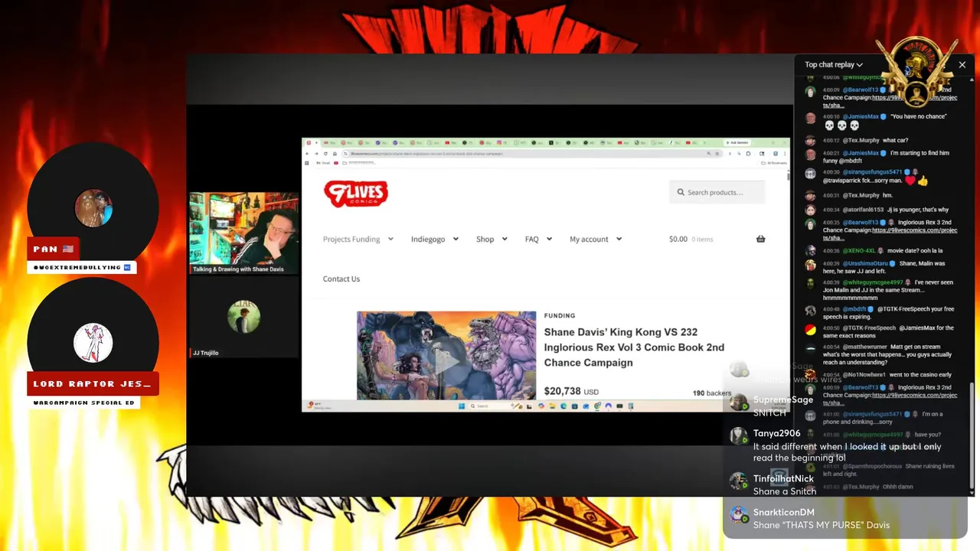Viewport: 980px width, 551px height.
Task: Bookmark the page with the star icon
Action: (717, 153)
